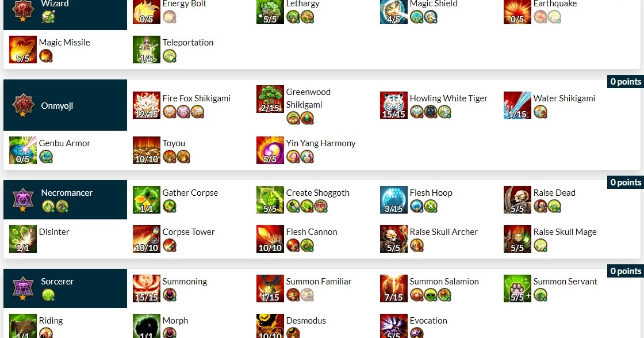Click the Magic Missile skill icon
Image resolution: width=644 pixels, height=338 pixels.
pyautogui.click(x=23, y=50)
